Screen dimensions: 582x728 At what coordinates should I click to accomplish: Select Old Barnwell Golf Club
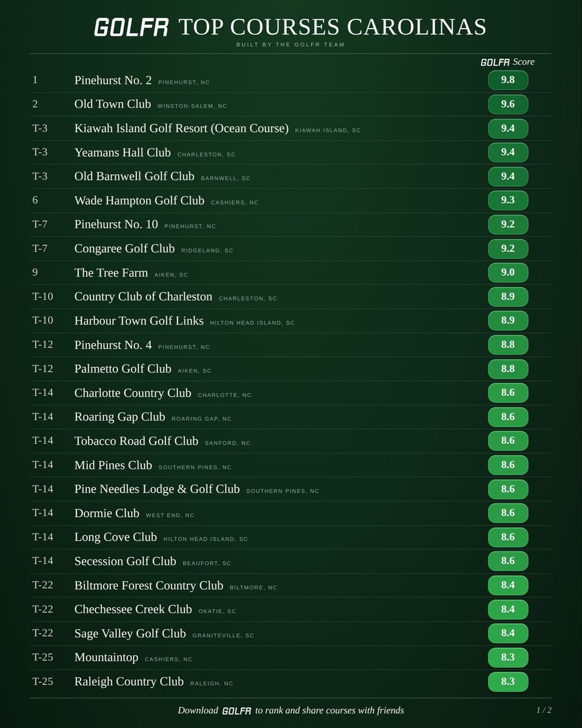click(x=134, y=177)
